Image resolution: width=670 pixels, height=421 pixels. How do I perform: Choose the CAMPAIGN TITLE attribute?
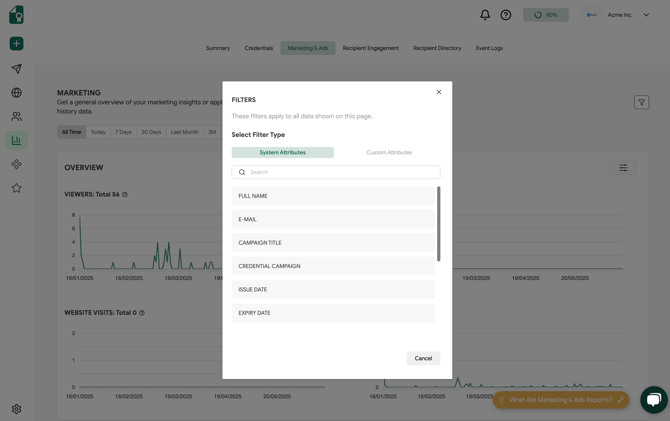[333, 243]
